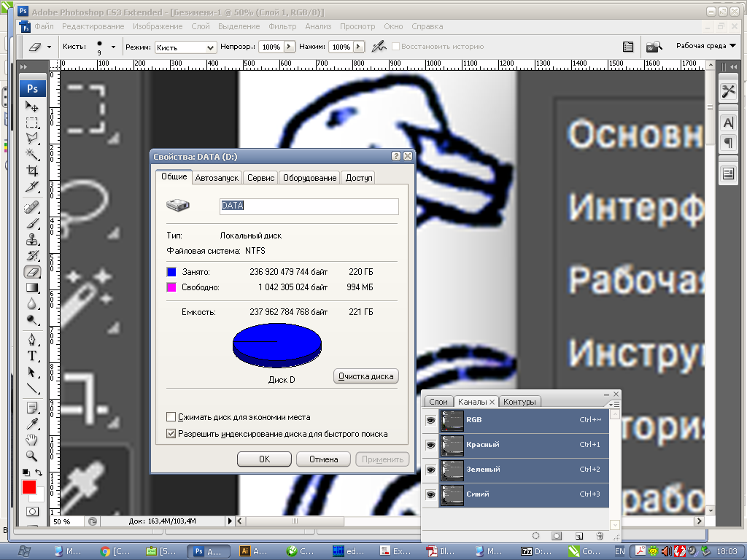Viewport: 747px width, 560px height.
Task: Select the Eyedropper tool
Action: (x=32, y=424)
